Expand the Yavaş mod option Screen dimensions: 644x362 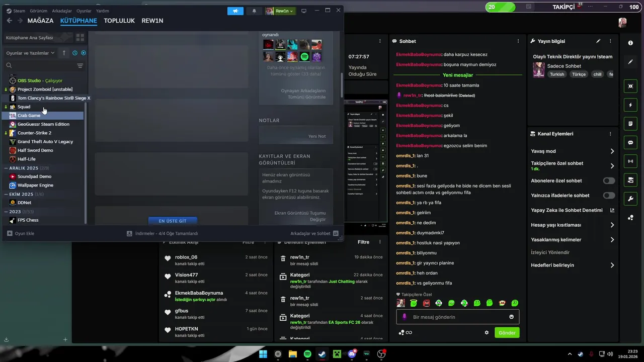coord(573,151)
